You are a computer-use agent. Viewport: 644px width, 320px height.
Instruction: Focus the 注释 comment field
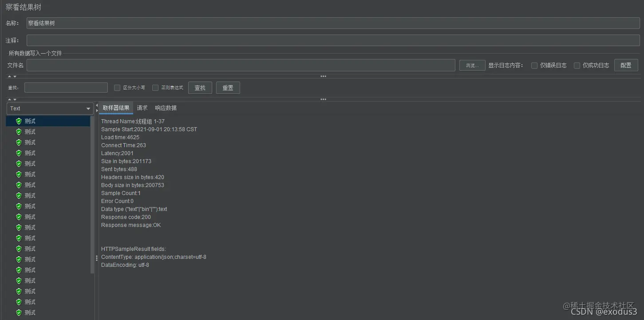[x=333, y=40]
